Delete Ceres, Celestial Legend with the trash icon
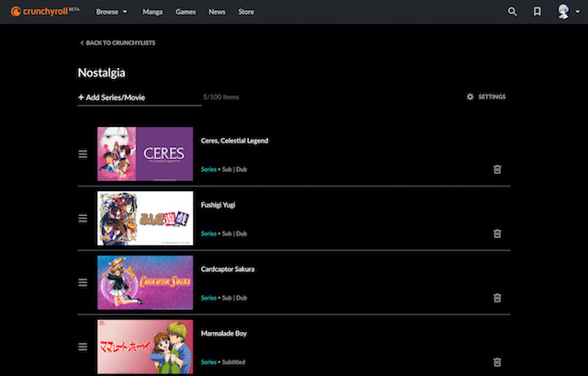 (497, 169)
